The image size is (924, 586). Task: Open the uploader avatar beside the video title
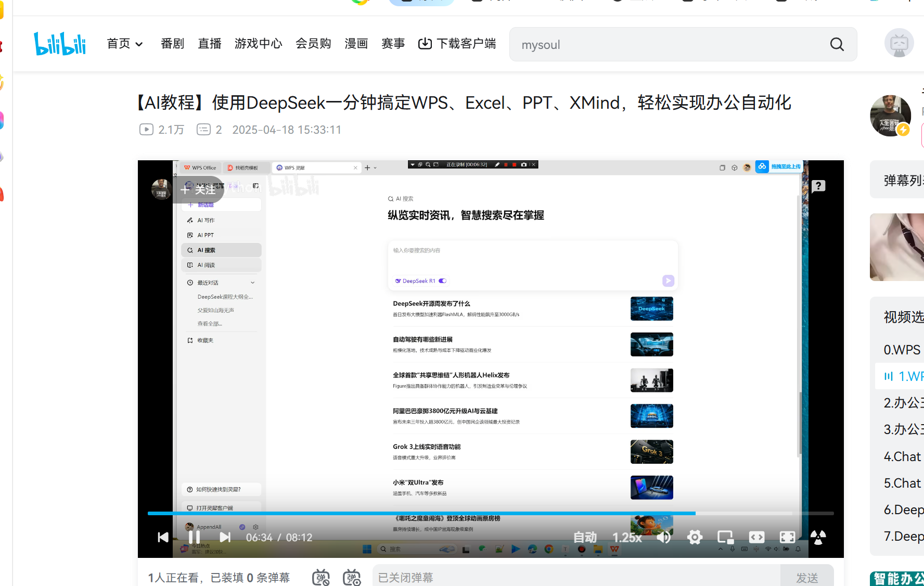point(890,116)
